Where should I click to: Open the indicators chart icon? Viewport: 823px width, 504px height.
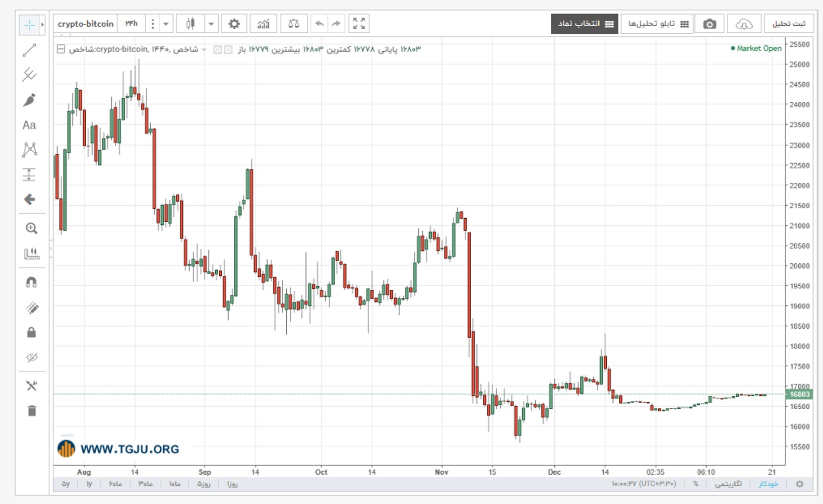tap(264, 24)
